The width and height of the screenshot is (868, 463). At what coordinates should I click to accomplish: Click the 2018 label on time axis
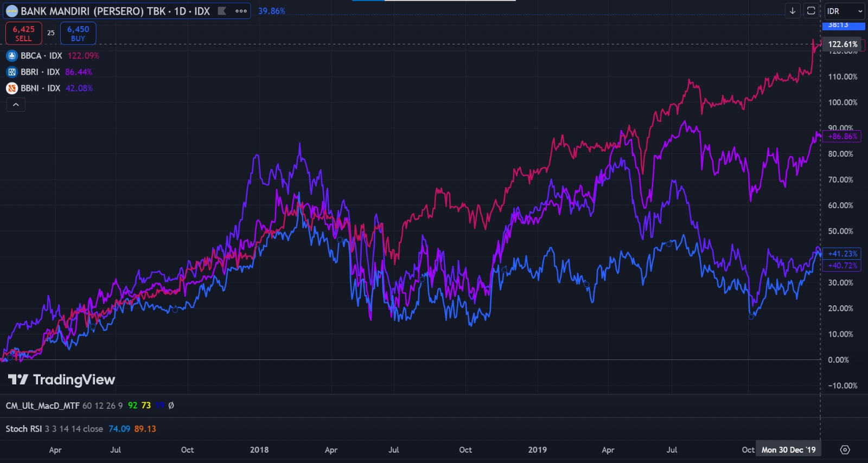pos(259,449)
